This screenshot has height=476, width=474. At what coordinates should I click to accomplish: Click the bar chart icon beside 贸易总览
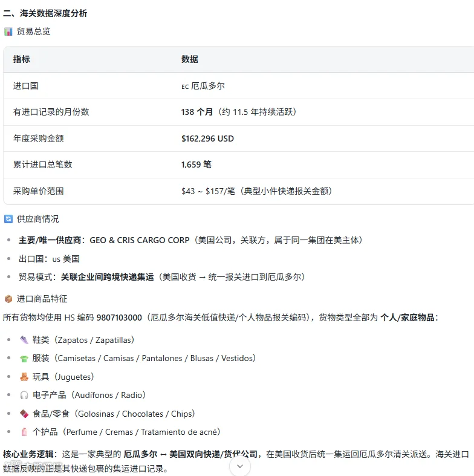coord(8,31)
